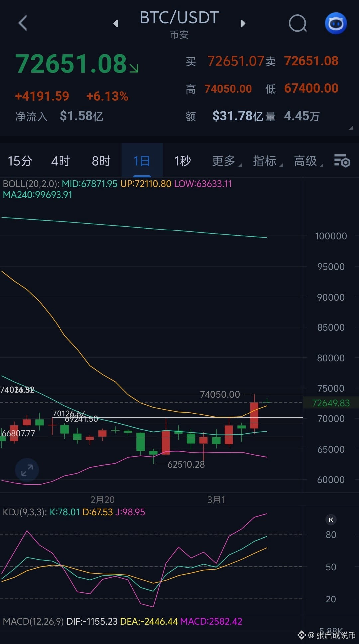Open chart settings list icon
359x644 pixels.
pyautogui.click(x=342, y=161)
